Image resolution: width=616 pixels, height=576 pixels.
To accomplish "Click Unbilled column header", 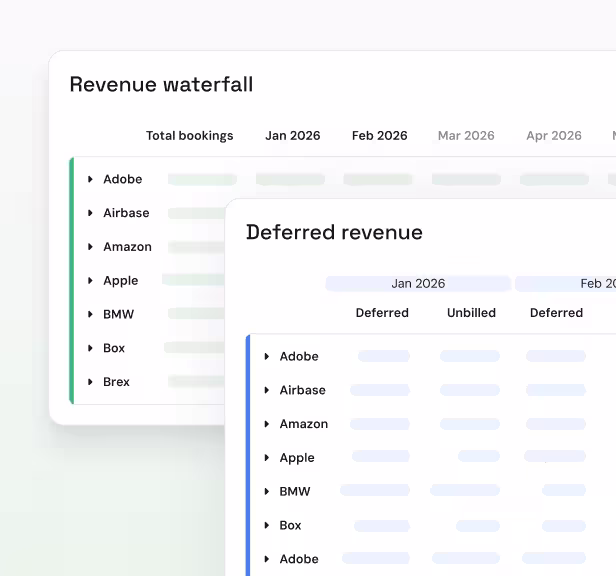I will pyautogui.click(x=471, y=313).
